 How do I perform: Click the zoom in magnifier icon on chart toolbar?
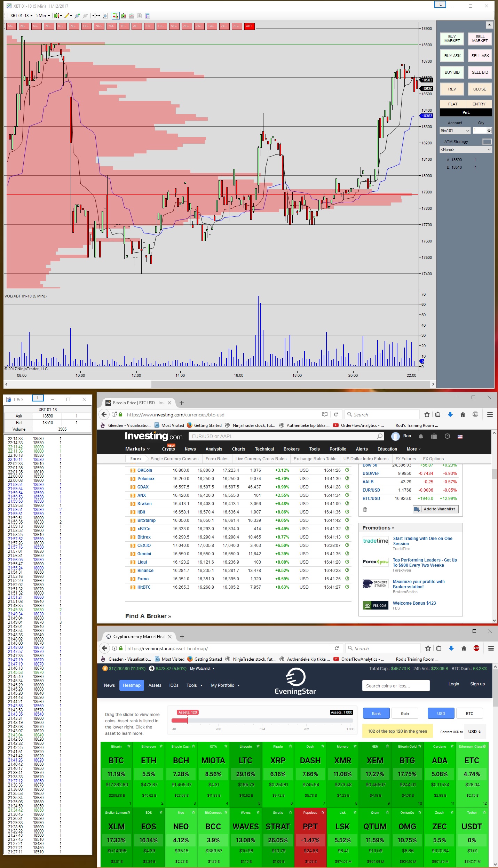tap(77, 16)
